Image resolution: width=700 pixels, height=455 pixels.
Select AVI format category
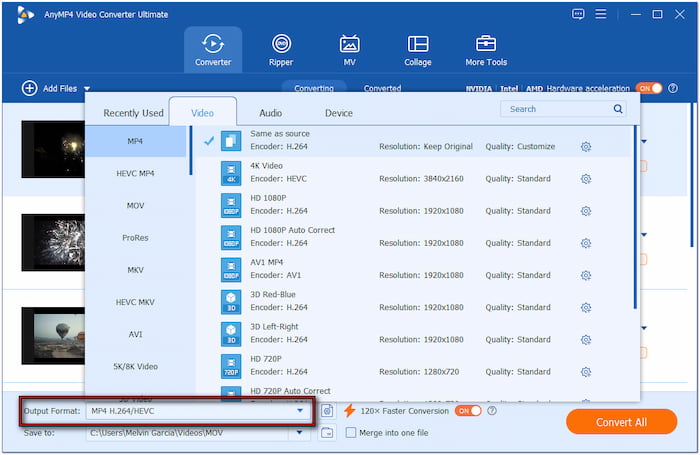(x=135, y=334)
